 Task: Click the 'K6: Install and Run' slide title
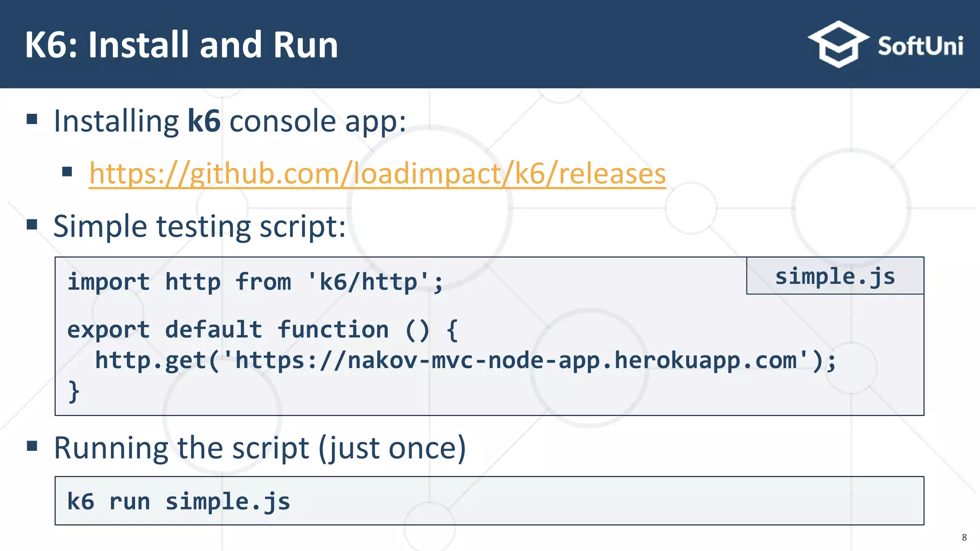tap(181, 45)
